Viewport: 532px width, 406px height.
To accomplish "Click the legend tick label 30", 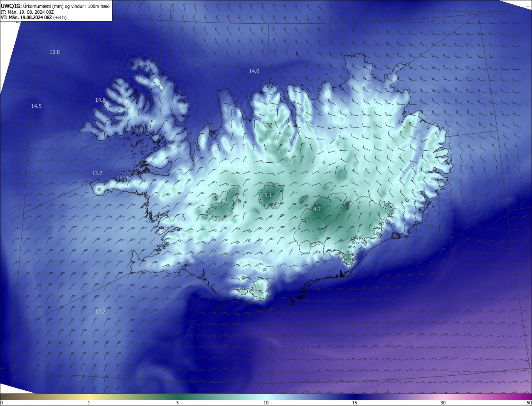I will 443,403.
